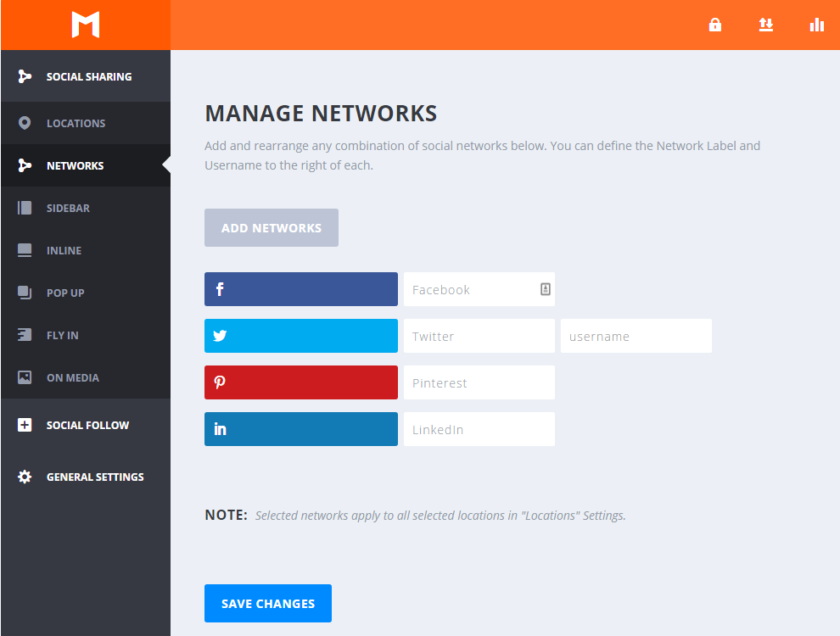The height and width of the screenshot is (636, 840).
Task: Click the contact icon in Facebook field
Action: coord(546,289)
